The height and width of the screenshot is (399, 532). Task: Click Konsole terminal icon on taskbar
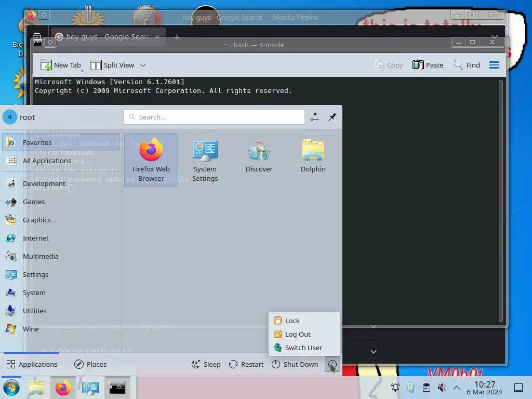pos(117,388)
